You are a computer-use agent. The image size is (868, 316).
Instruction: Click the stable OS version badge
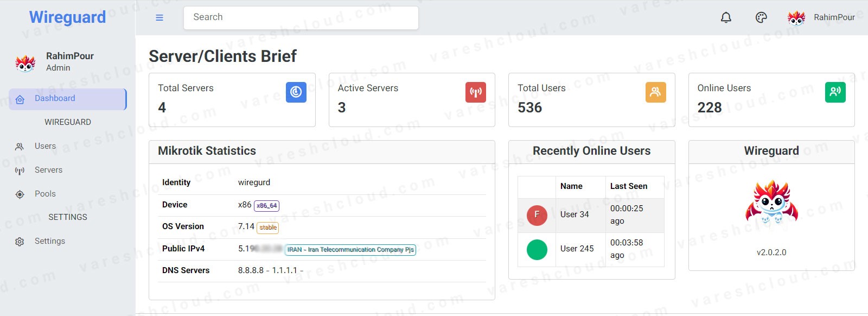(x=268, y=227)
